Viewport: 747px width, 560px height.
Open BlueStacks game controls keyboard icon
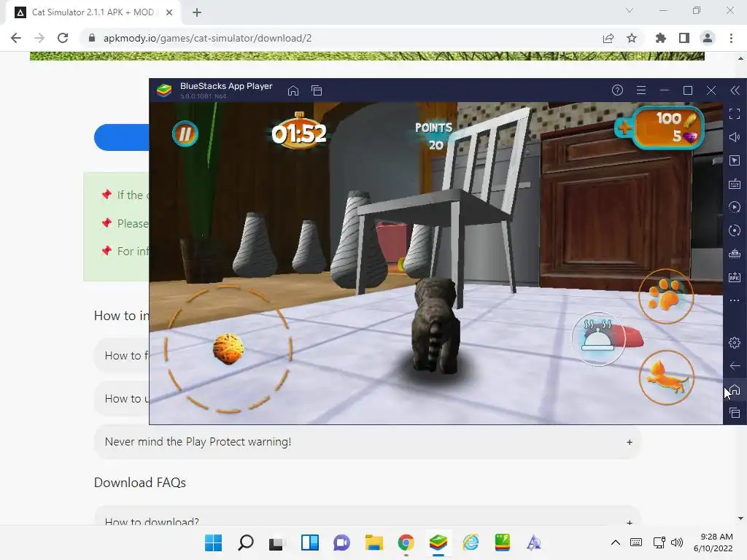(735, 184)
